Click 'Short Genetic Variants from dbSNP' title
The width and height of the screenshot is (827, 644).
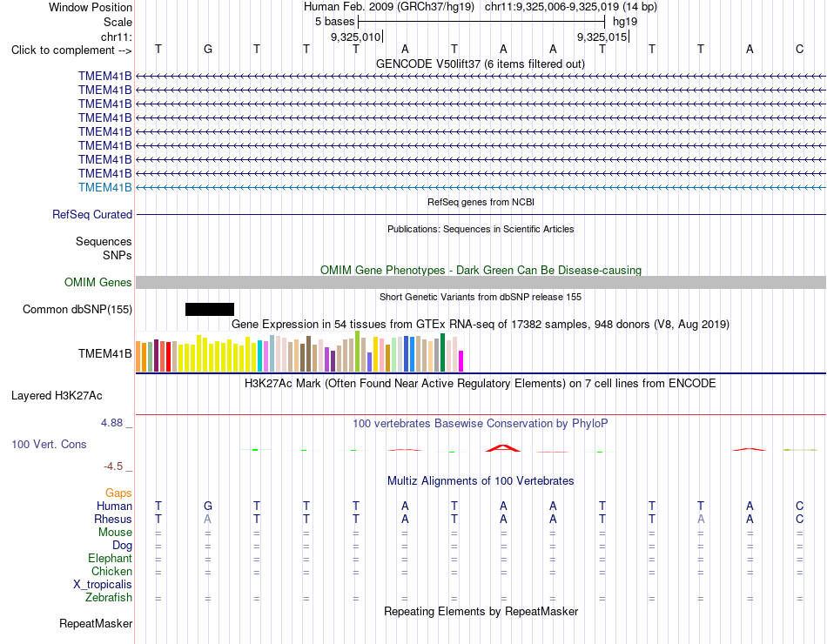coord(481,297)
